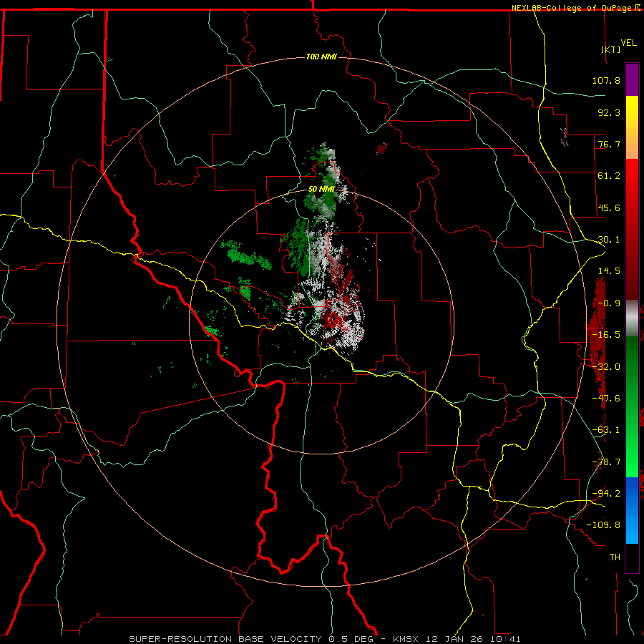Click the -94.2 velocity scale value

pos(606,494)
